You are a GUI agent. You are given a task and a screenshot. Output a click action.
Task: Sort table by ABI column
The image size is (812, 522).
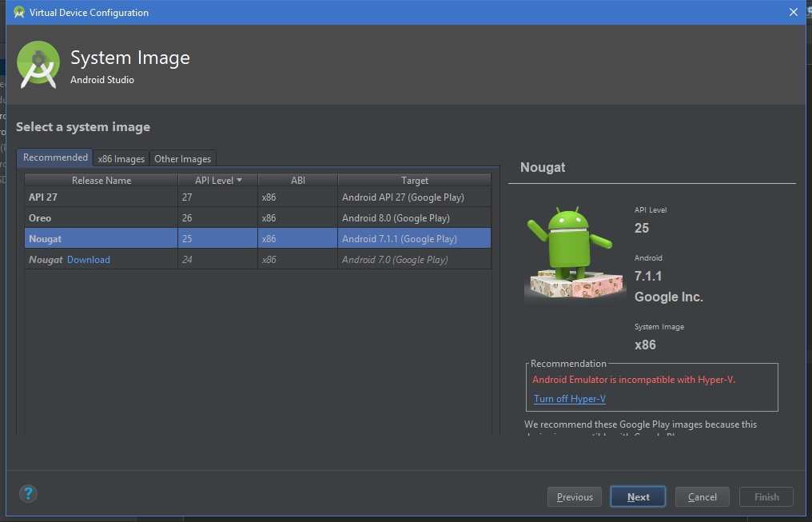pos(297,180)
